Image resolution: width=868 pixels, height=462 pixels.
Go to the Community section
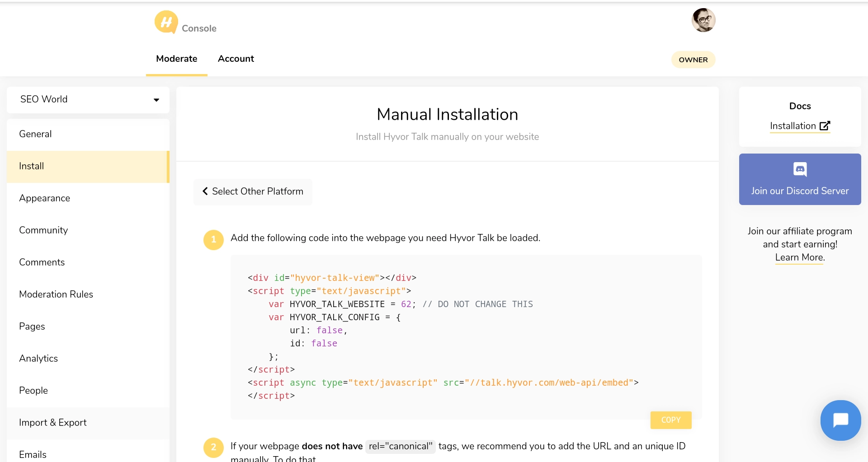(88, 230)
